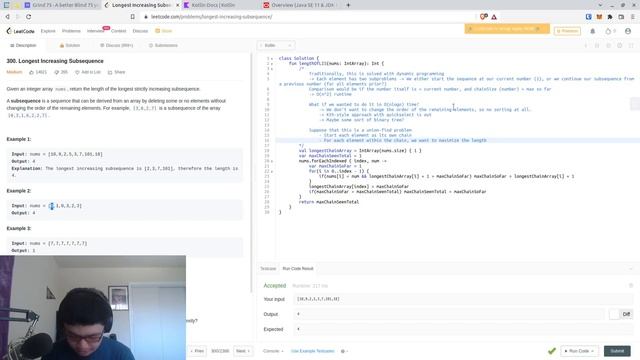The width and height of the screenshot is (640, 360).
Task: Collapse the fold arrow at forEachIndexed line
Action: [272, 161]
